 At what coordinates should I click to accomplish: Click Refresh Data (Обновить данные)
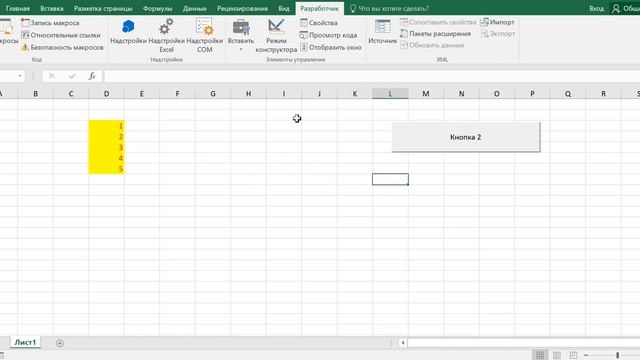pos(432,45)
